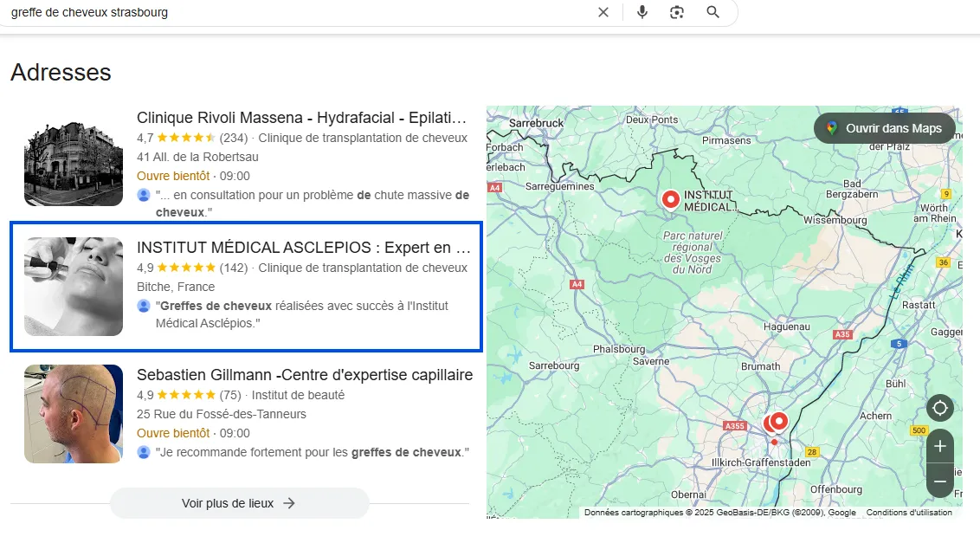The image size is (980, 543).
Task: Click the reviewer avatar icon beside the Gillmann review
Action: pos(144,452)
